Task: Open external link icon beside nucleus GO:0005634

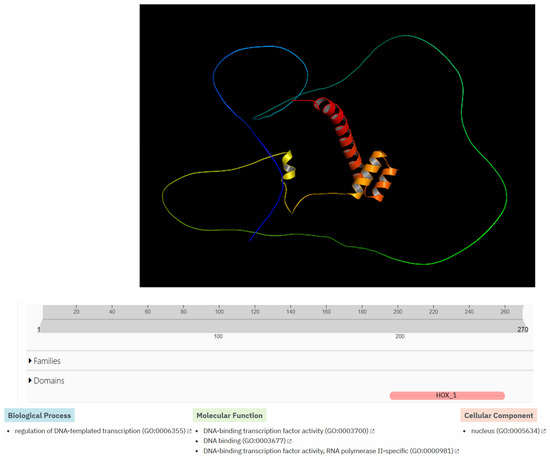Action: coord(543,431)
